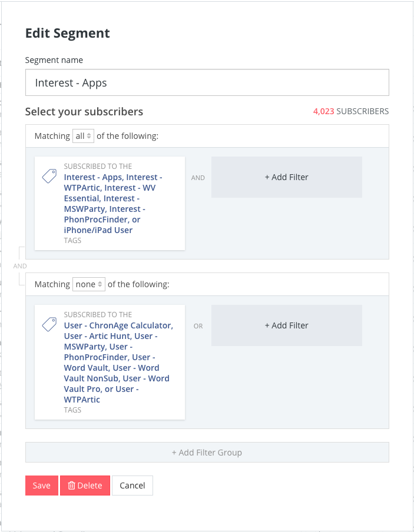Viewport: 414px width, 532px height.
Task: Click the tag icon in the User tags filter
Action: tap(49, 324)
